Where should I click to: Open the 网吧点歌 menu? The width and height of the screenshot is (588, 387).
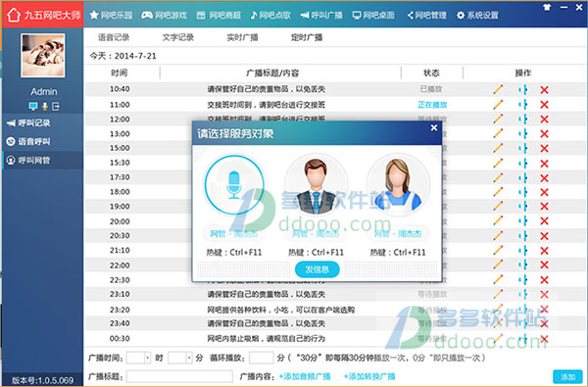point(270,15)
